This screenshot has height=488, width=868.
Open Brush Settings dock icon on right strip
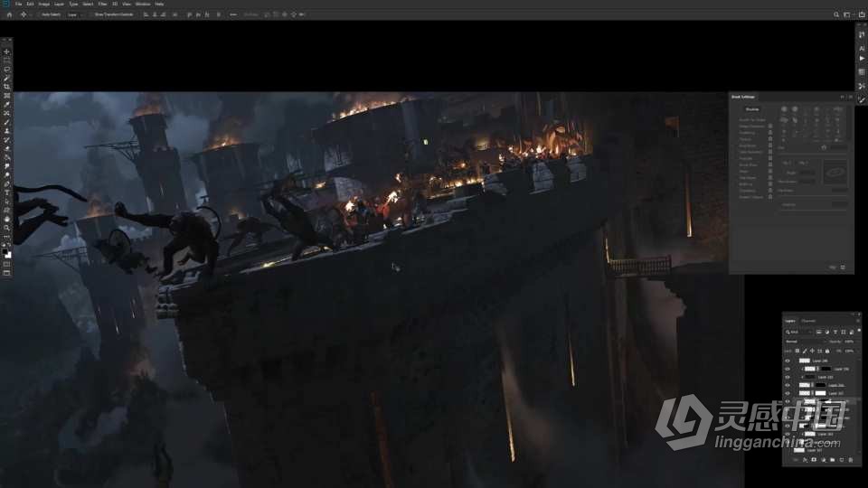[862, 99]
